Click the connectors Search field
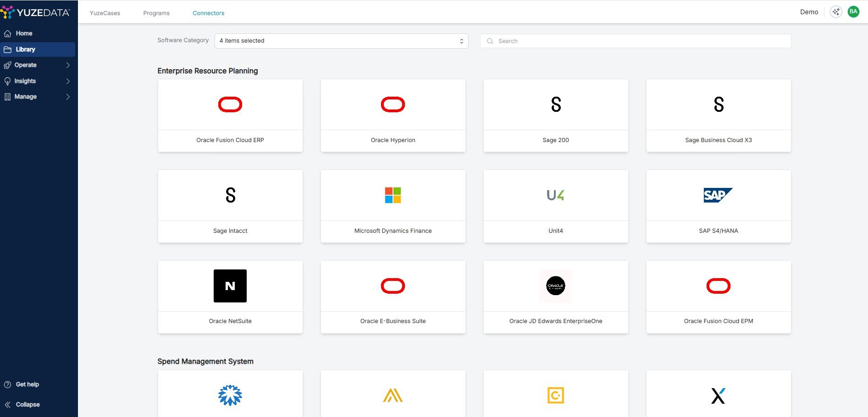The height and width of the screenshot is (417, 868). click(x=635, y=41)
